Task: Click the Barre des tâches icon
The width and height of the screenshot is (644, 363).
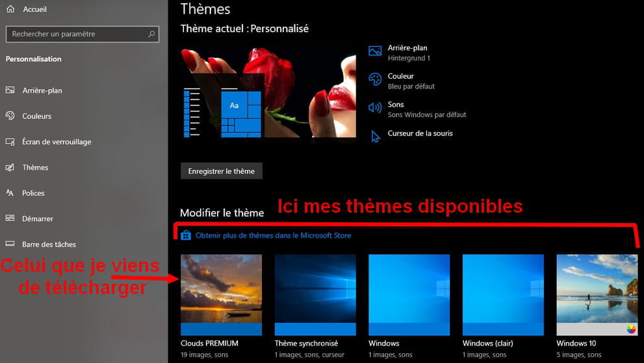Action: point(10,243)
